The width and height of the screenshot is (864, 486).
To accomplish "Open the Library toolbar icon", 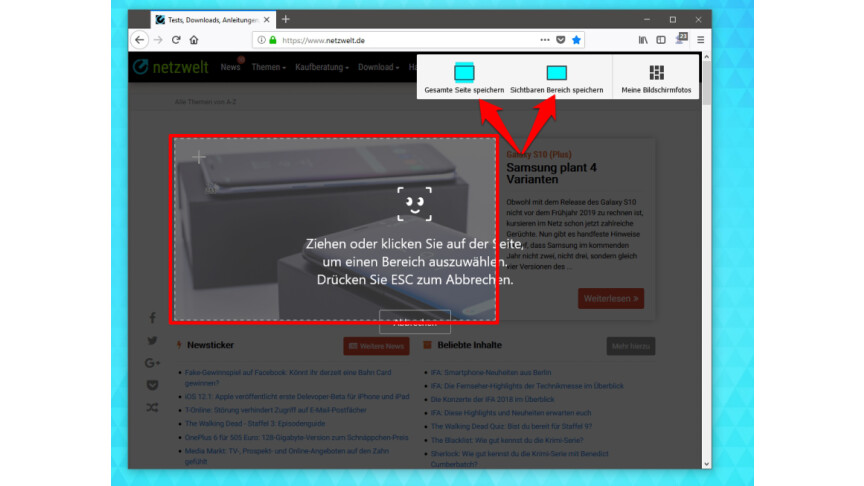I will point(643,40).
